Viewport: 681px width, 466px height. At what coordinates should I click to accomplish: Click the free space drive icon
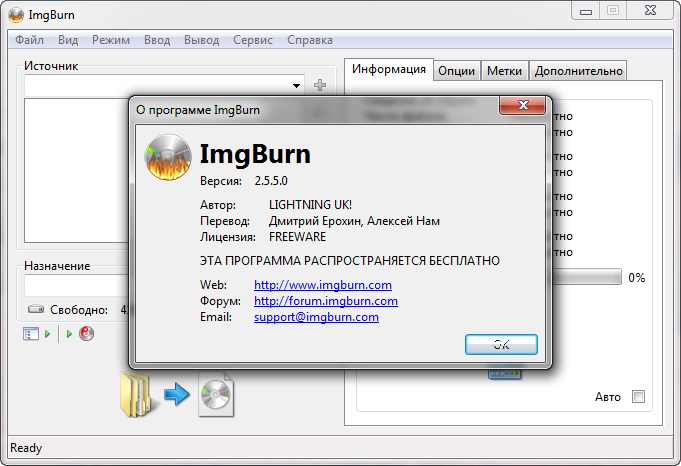pos(36,309)
